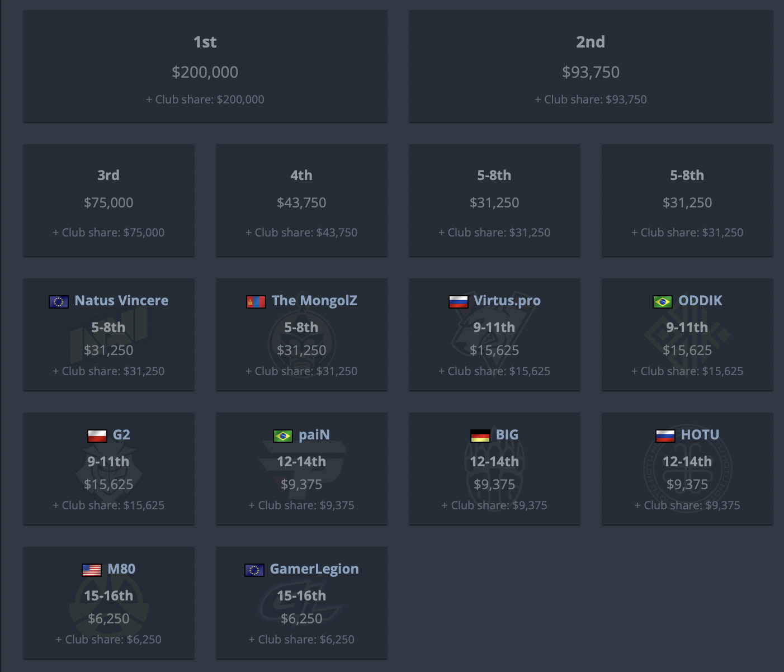Open the GamerLegion team link
The width and height of the screenshot is (784, 672).
[x=314, y=569]
